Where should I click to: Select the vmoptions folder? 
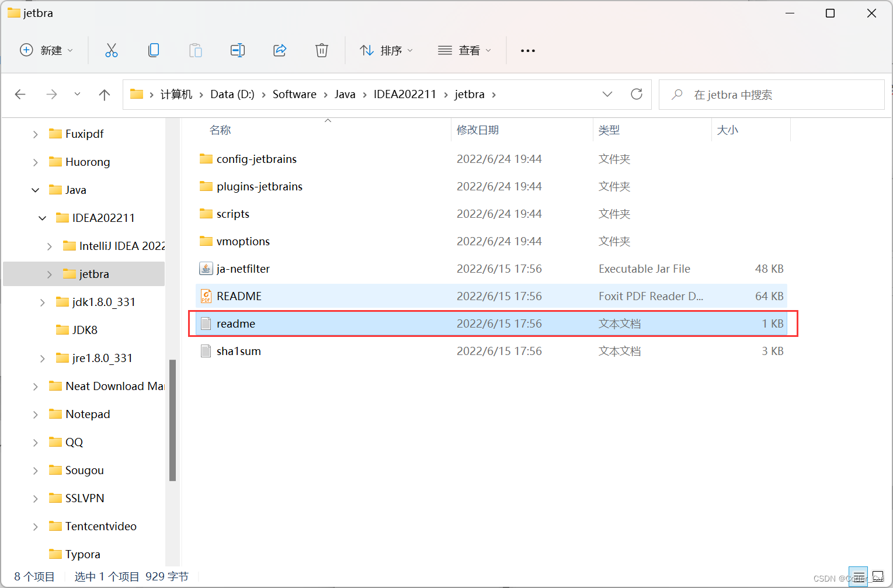tap(491, 241)
